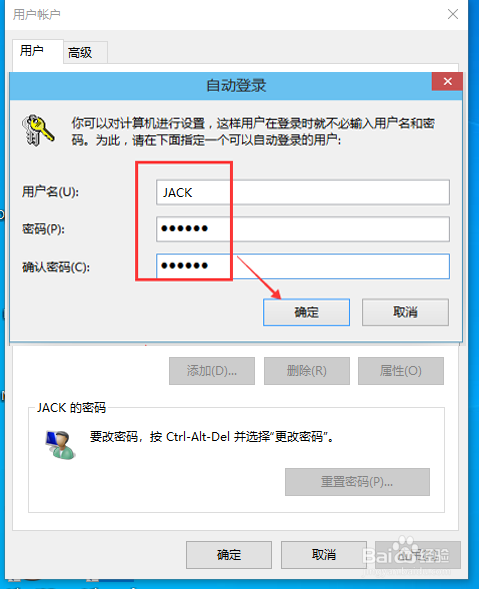Image resolution: width=479 pixels, height=589 pixels.
Task: Confirm auto-login with the dialog's 确定 button
Action: tap(307, 312)
